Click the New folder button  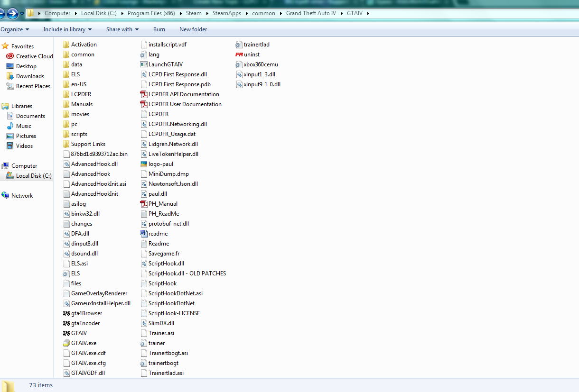pos(193,29)
